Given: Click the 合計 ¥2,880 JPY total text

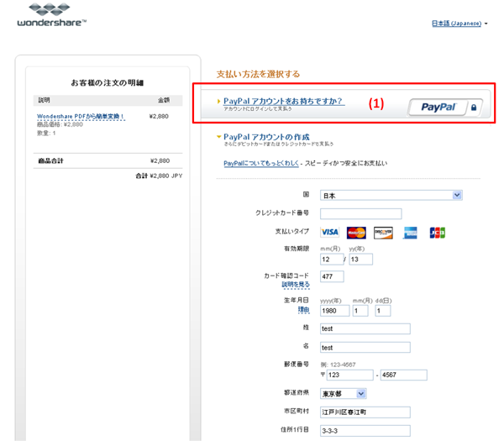Looking at the screenshot, I should click(x=159, y=176).
